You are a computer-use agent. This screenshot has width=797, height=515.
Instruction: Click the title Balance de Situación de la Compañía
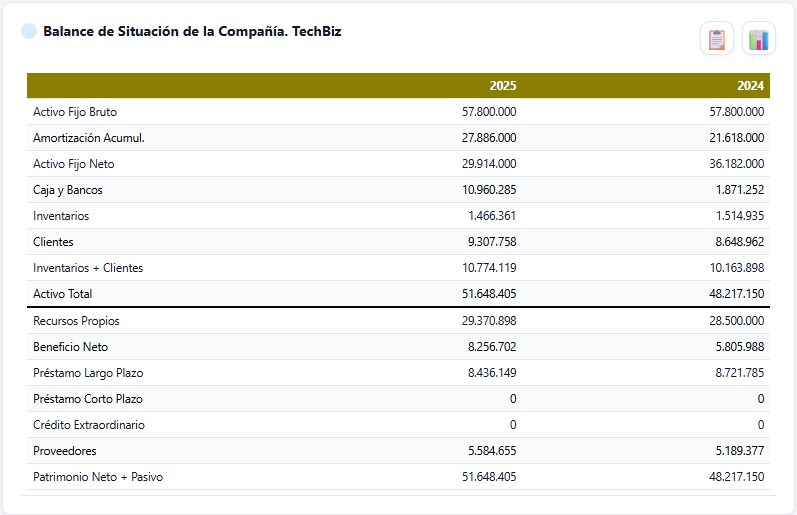coord(166,31)
